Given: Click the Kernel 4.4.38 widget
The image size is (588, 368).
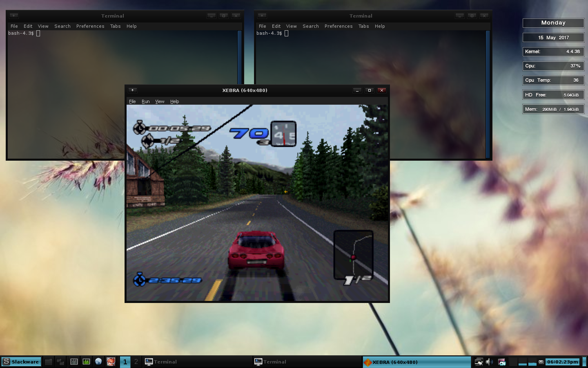Looking at the screenshot, I should (x=553, y=52).
